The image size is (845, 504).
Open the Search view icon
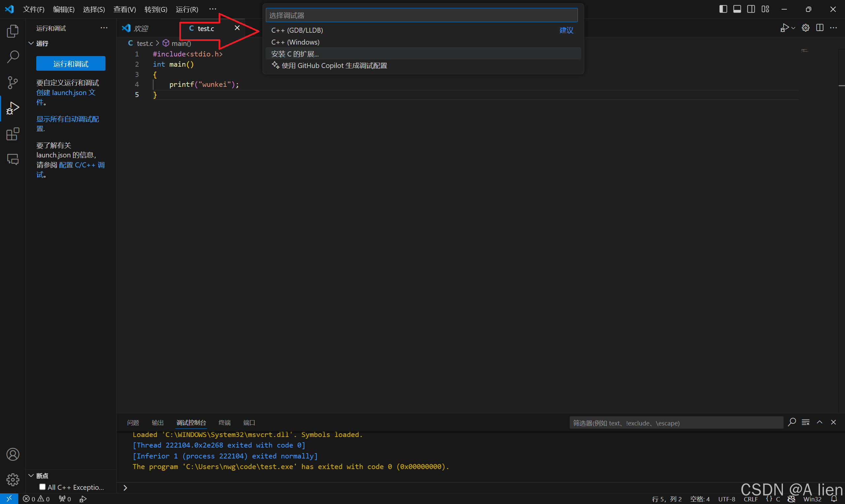[13, 57]
